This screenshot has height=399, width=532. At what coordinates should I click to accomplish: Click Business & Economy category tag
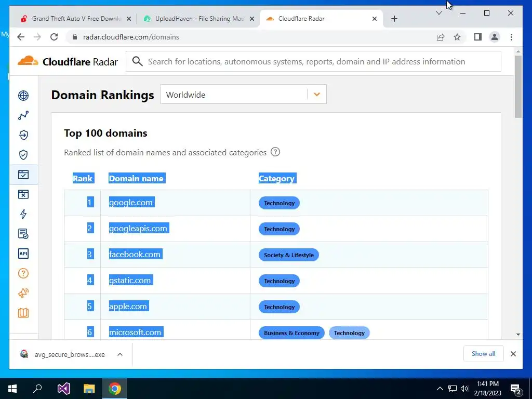[x=291, y=333]
